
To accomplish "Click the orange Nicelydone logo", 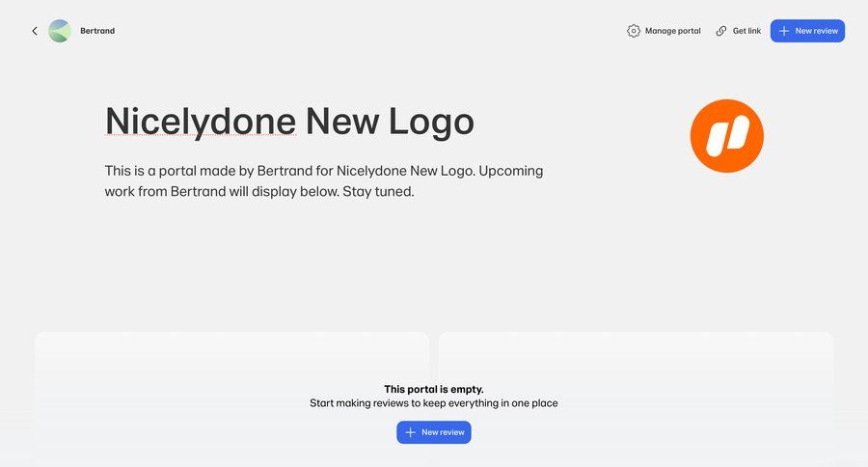I will tap(726, 136).
